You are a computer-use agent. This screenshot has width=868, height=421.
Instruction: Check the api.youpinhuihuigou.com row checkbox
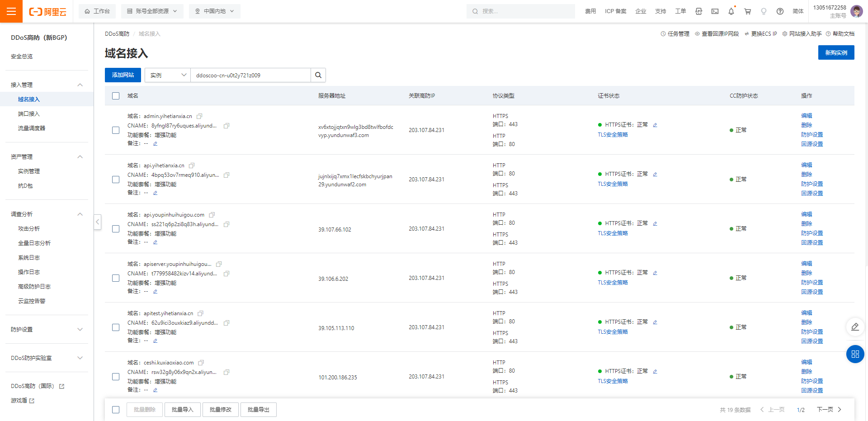coord(116,229)
